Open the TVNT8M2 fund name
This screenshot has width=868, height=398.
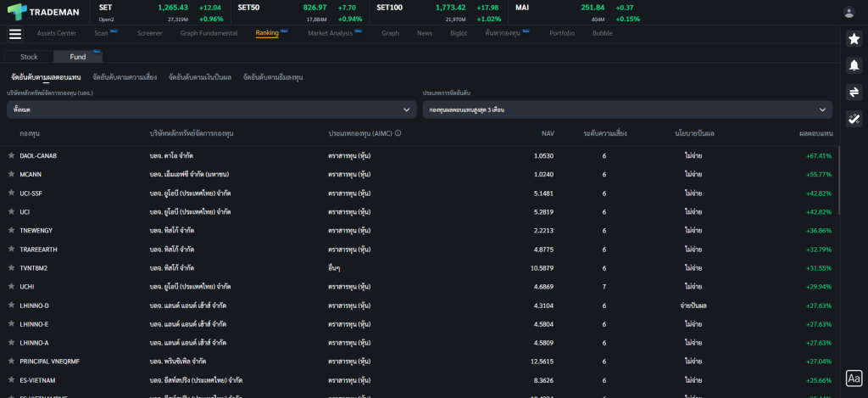click(33, 267)
